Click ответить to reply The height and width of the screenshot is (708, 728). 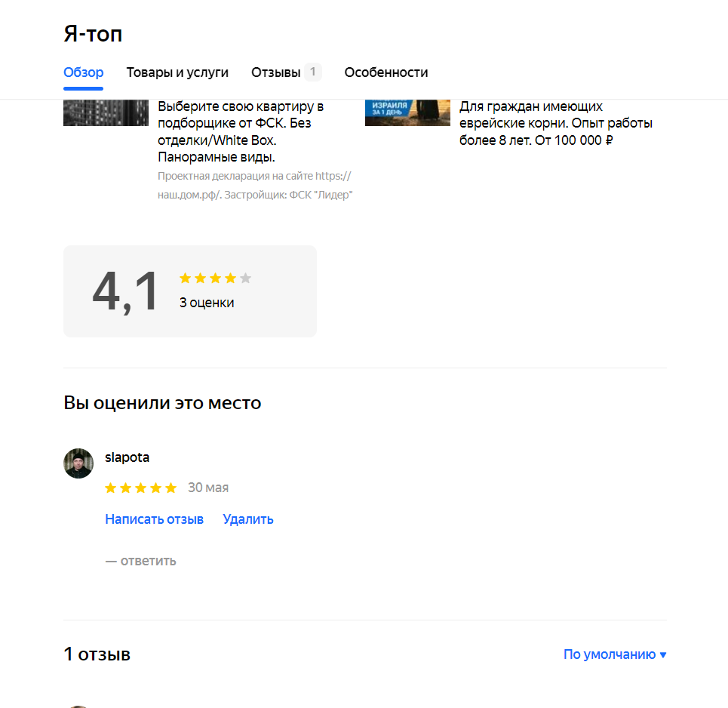pos(140,561)
